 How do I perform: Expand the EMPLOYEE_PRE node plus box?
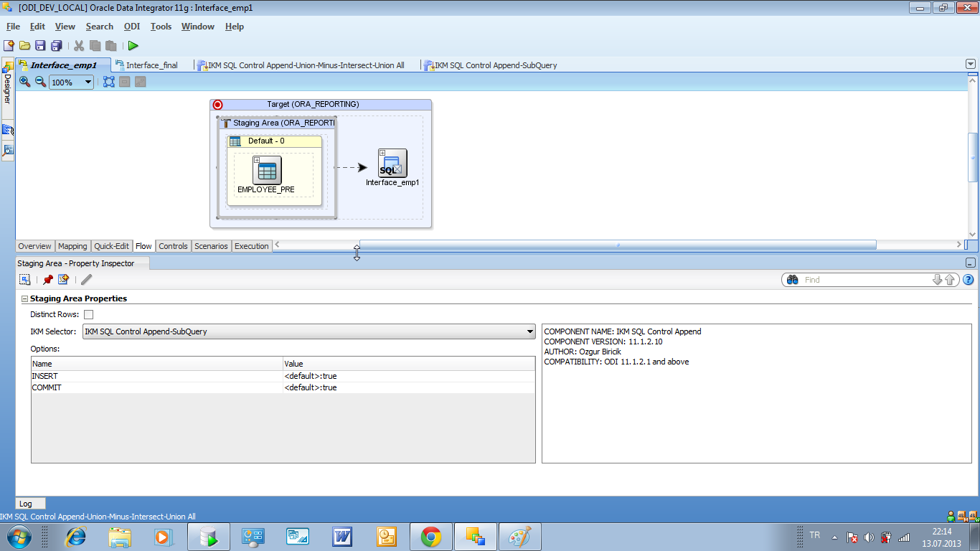[257, 159]
